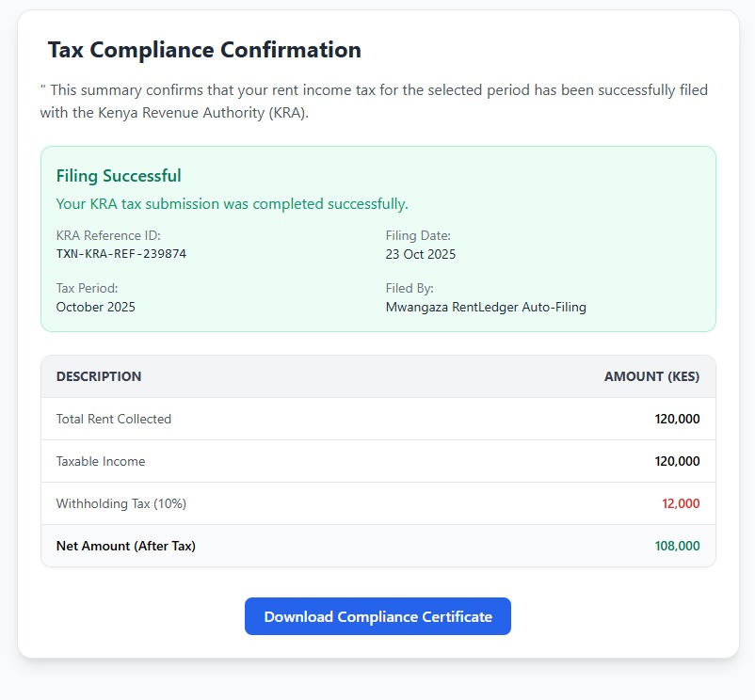Click the Tax Compliance Confirmation heading

click(204, 50)
